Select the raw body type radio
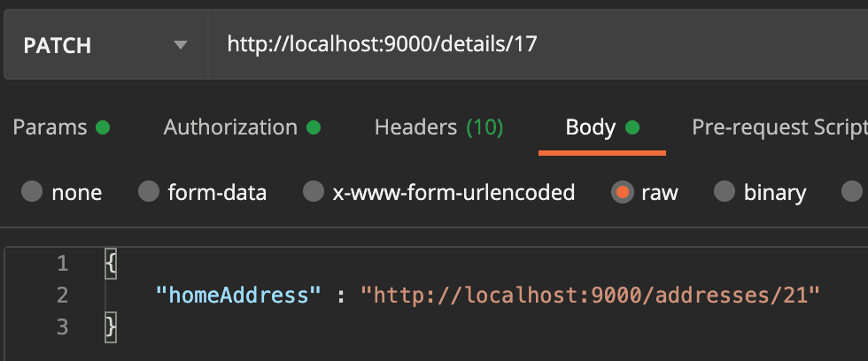 pos(622,192)
